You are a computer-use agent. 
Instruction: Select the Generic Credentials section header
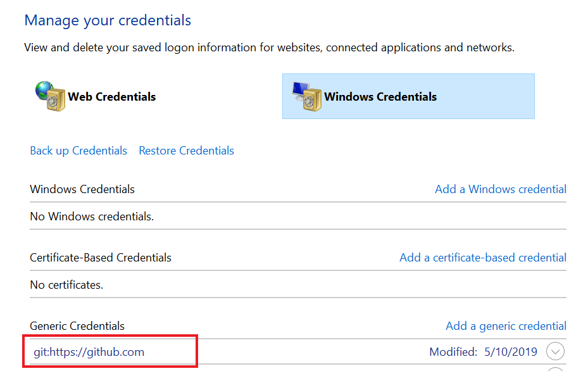pos(77,325)
